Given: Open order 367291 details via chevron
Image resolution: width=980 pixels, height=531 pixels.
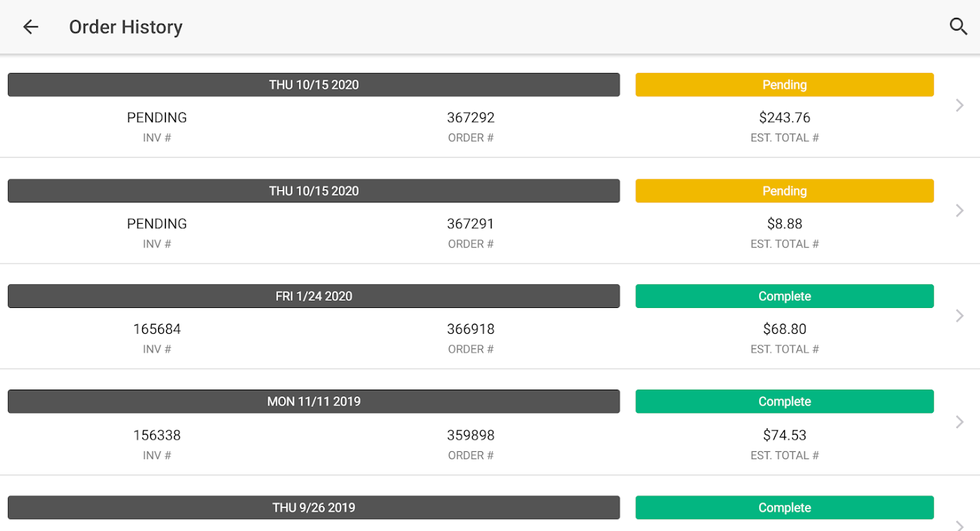Looking at the screenshot, I should [959, 210].
